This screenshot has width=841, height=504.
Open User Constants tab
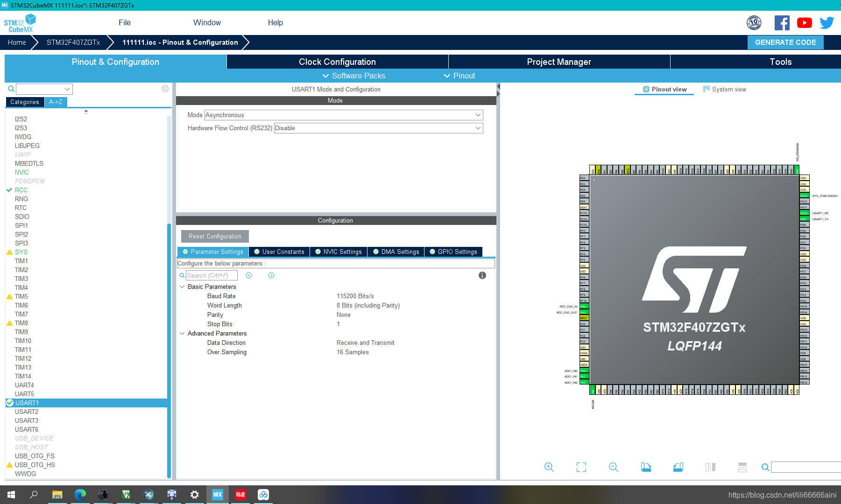click(279, 252)
